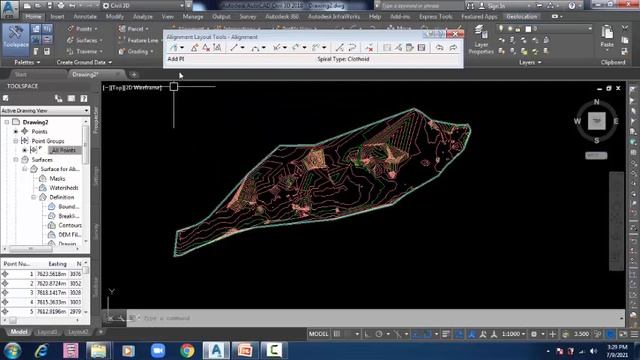Click the Easting column header
The image size is (640, 360).
[x=58, y=264]
